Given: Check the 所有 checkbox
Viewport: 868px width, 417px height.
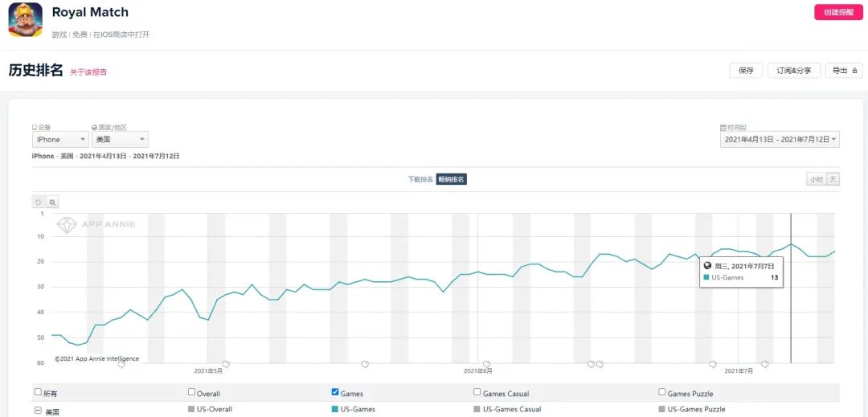Looking at the screenshot, I should coord(38,392).
